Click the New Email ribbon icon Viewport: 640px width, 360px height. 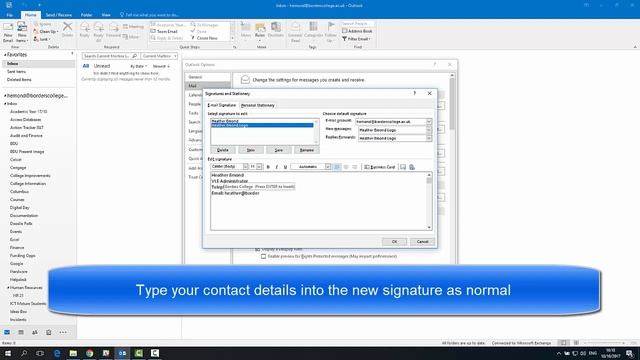8,33
